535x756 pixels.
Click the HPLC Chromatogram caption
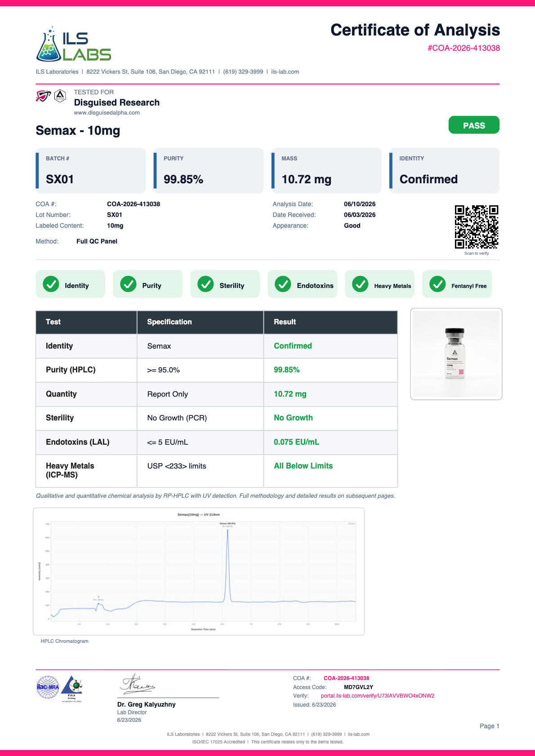64,641
